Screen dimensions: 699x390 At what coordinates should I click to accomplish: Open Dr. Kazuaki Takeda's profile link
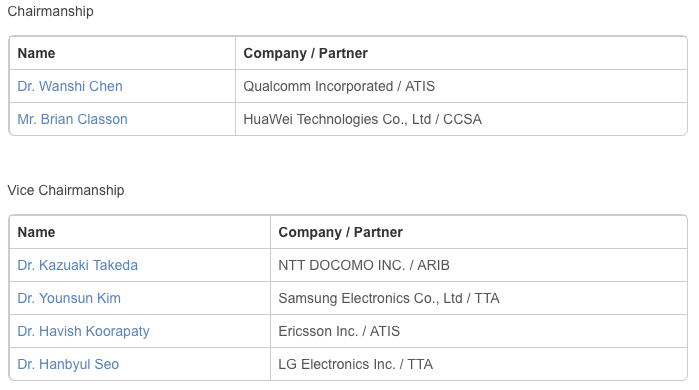coord(78,265)
